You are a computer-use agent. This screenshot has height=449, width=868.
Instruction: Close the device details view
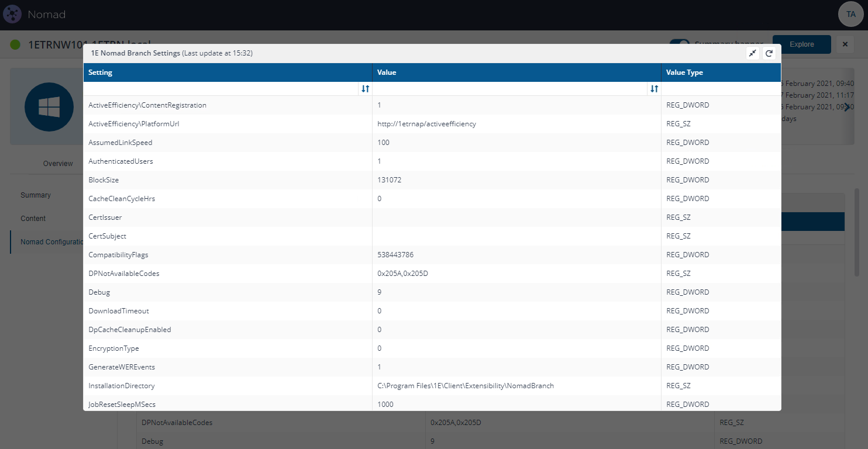coord(845,44)
